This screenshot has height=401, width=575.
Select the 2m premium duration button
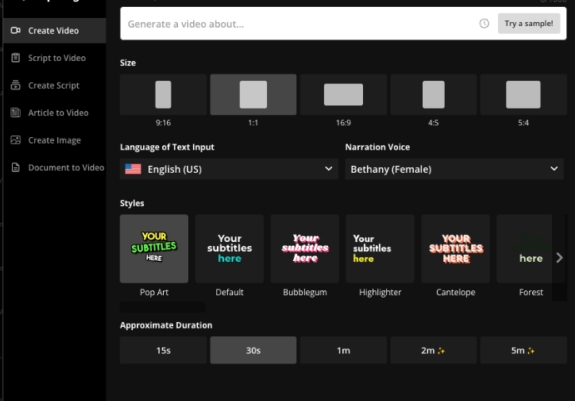[x=433, y=350]
